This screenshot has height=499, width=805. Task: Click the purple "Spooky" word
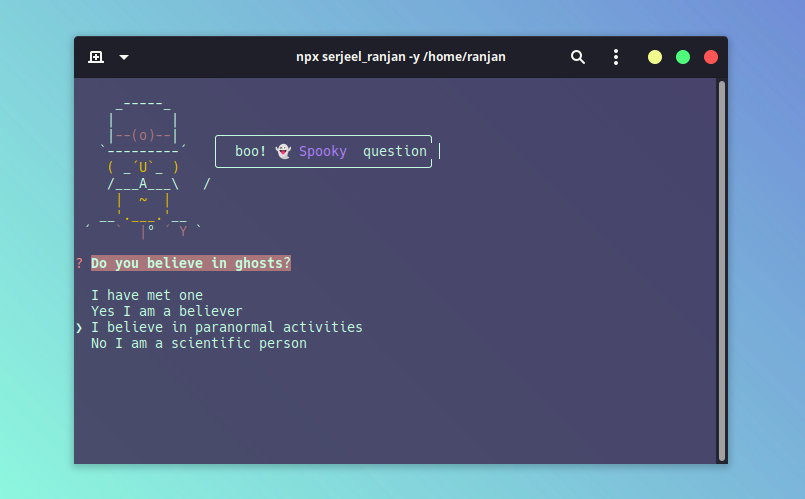322,151
